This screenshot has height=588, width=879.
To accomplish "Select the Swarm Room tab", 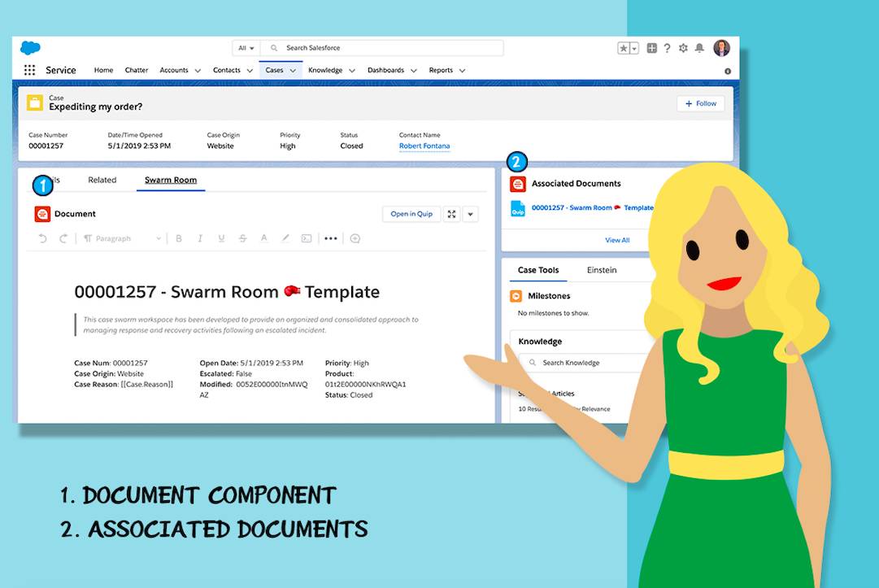I will 171,180.
